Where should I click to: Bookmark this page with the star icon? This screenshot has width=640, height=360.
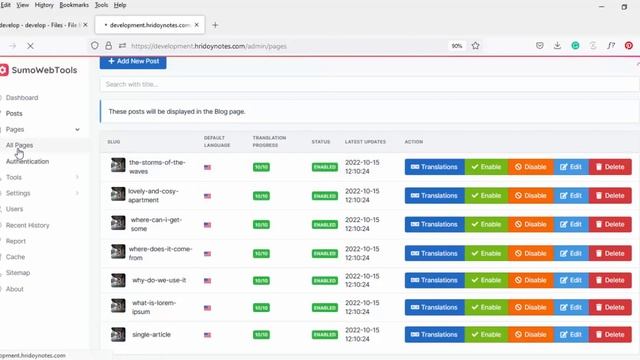click(476, 46)
